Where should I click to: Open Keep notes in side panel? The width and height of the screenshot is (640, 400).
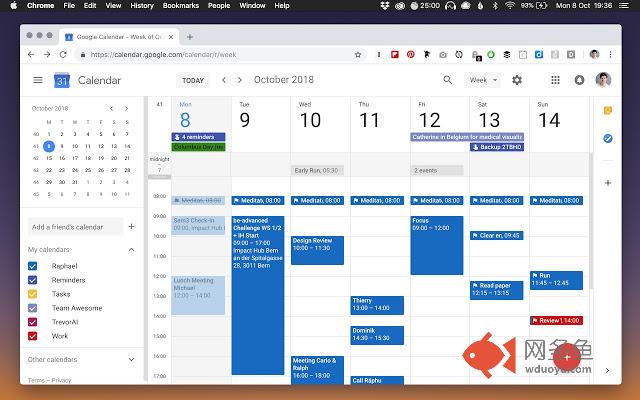[x=608, y=111]
